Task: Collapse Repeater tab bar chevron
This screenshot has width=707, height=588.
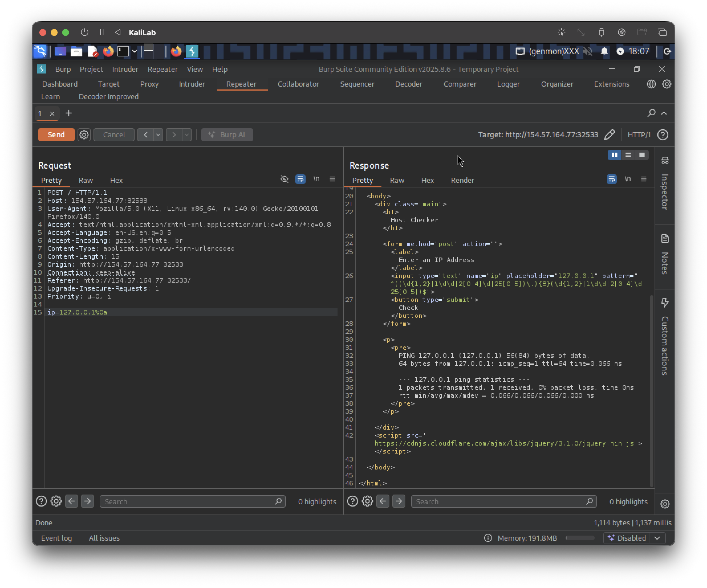Action: click(x=664, y=113)
